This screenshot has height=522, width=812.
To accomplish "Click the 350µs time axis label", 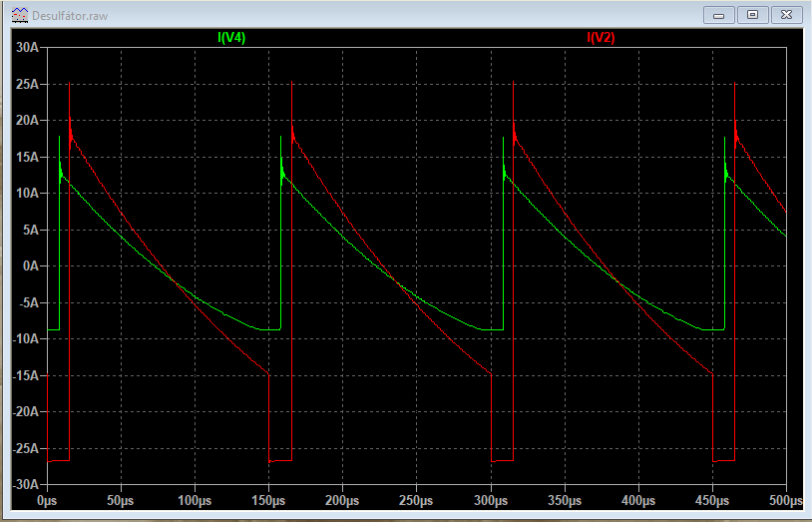I will [x=565, y=501].
